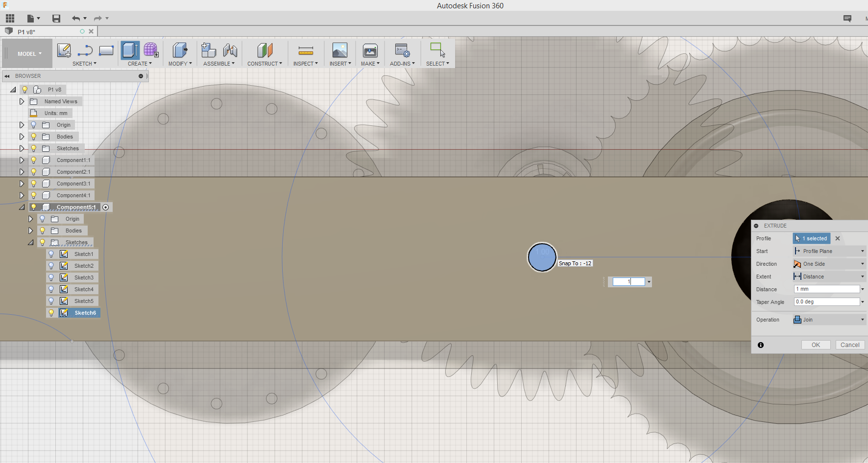This screenshot has height=463, width=868.
Task: Click the Joint assemble icon
Action: 230,50
